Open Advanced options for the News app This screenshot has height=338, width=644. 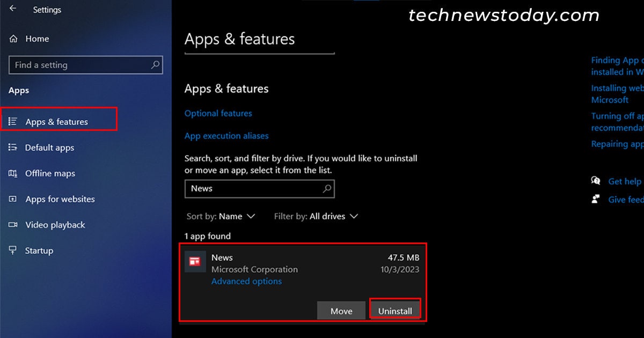[x=246, y=281]
